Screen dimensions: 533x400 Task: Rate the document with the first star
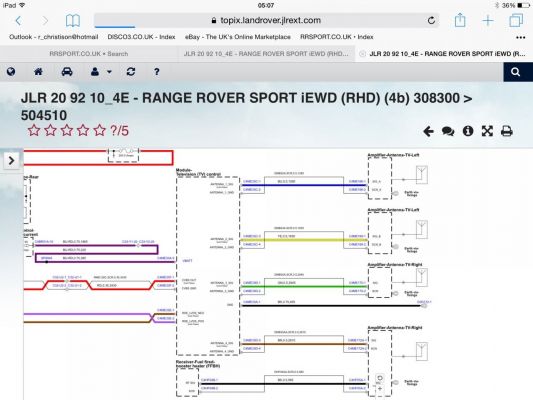34,131
